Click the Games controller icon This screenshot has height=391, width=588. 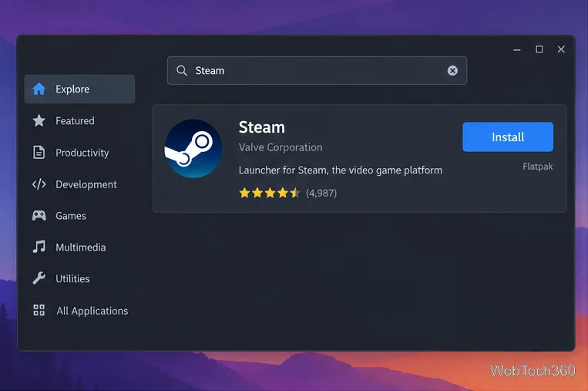point(39,216)
